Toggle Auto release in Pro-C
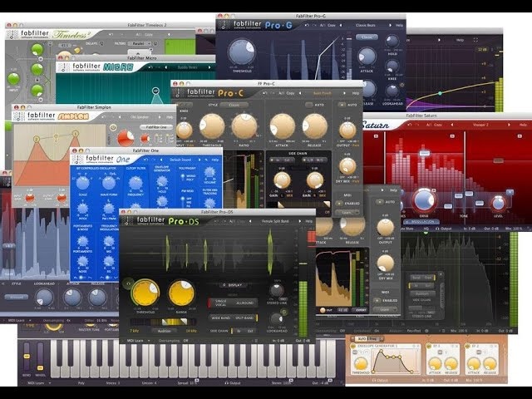Viewport: 532px width, 399px height. click(x=308, y=106)
